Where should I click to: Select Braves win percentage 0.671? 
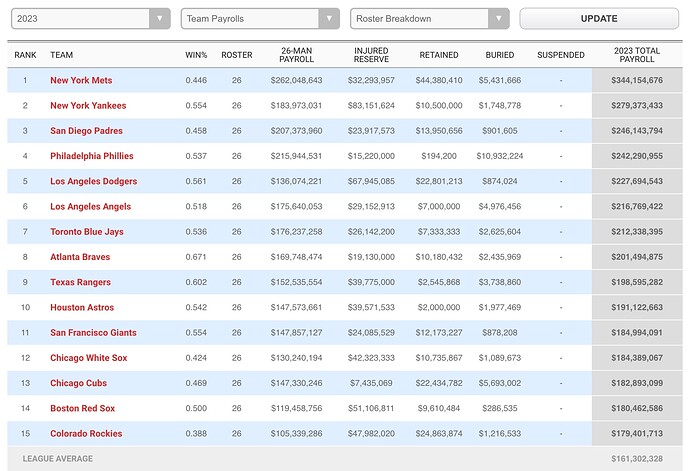click(196, 257)
